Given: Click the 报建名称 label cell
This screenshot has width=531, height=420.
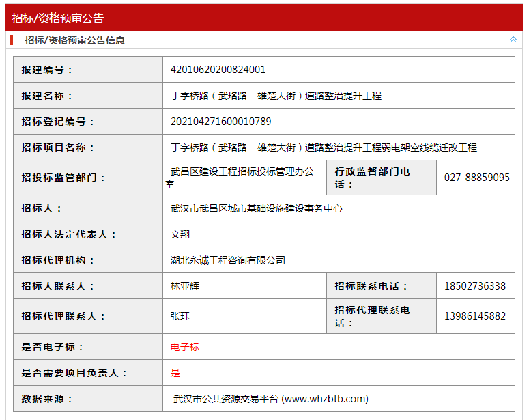Looking at the screenshot, I should click(88, 96).
